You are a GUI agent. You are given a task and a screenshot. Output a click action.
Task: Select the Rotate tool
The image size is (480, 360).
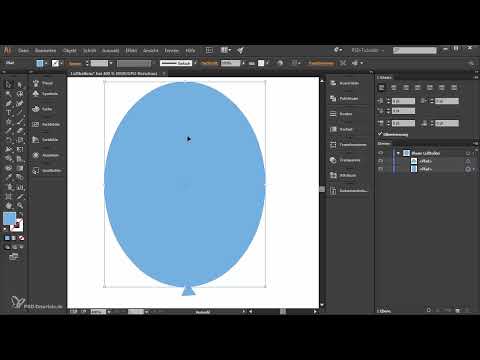[9, 140]
